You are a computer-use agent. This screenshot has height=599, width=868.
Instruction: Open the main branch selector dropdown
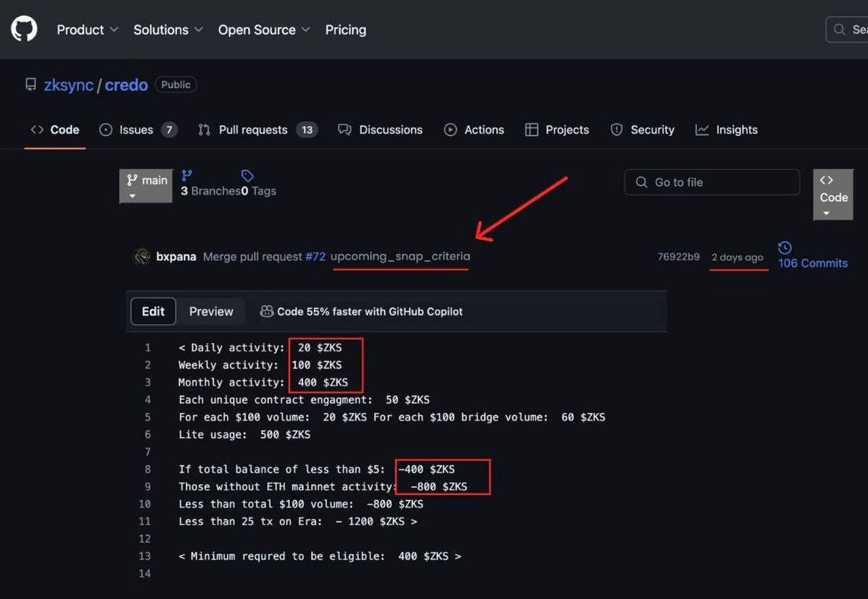tap(146, 186)
